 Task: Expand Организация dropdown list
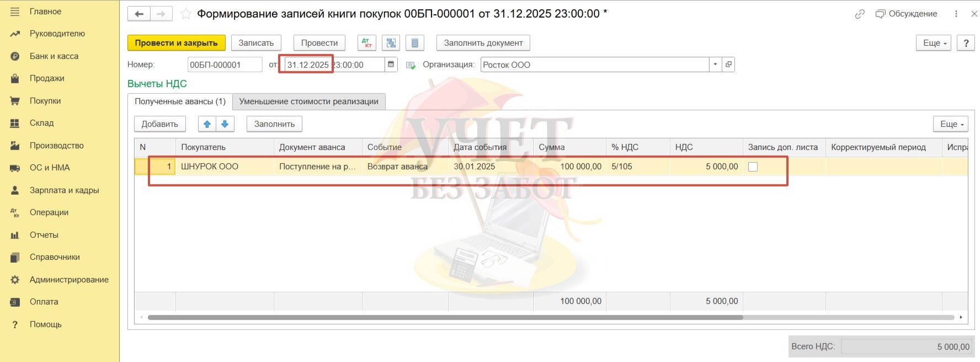pos(716,65)
